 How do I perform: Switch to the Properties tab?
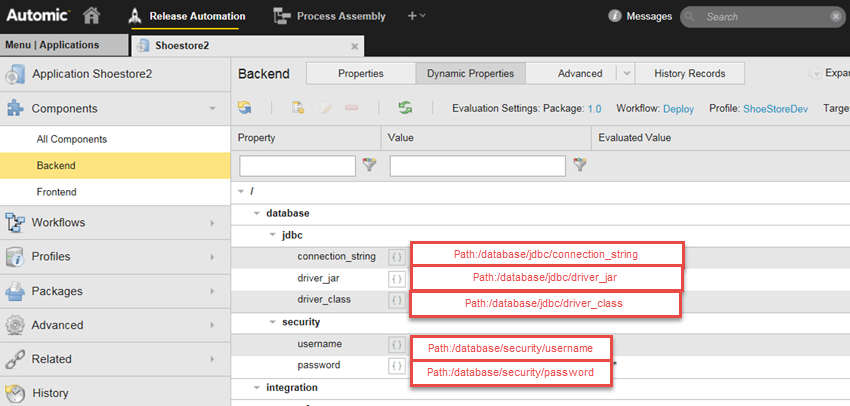pos(360,74)
